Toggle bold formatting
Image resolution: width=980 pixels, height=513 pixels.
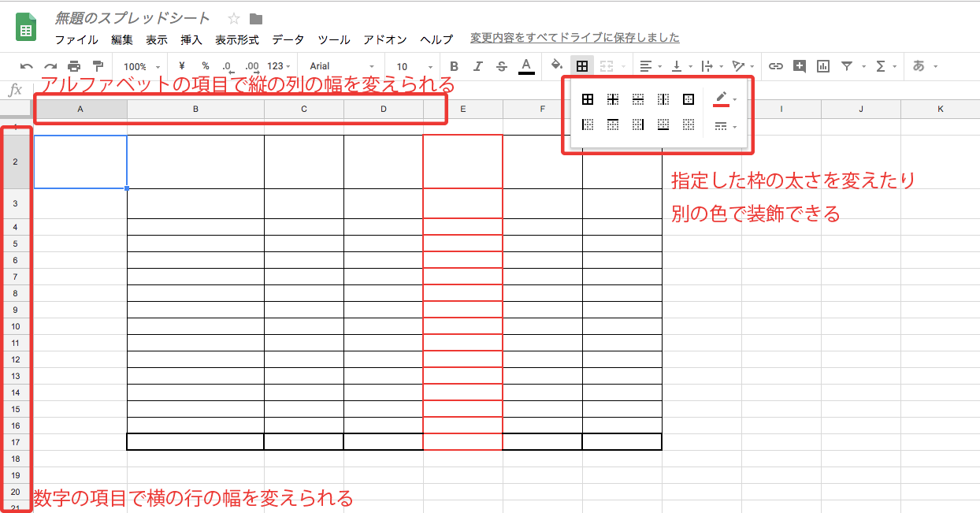pos(454,66)
